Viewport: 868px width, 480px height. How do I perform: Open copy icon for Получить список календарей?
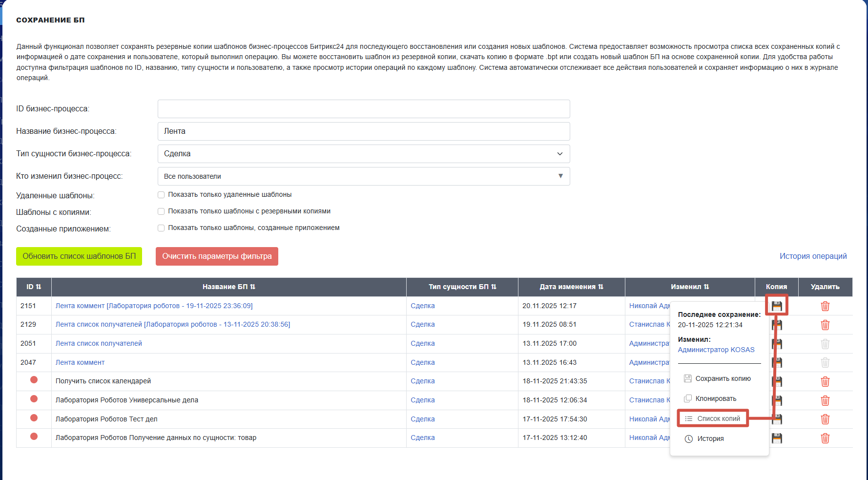(x=778, y=381)
